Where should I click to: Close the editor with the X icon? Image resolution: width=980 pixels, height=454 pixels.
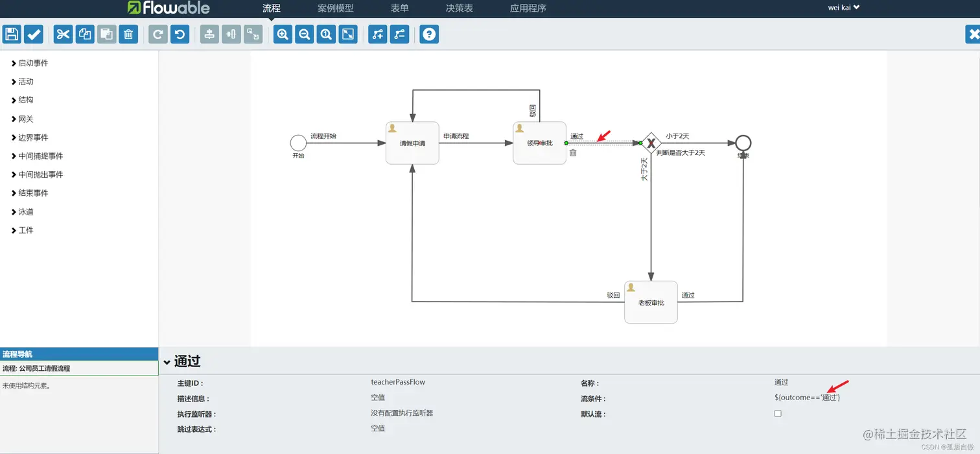tap(974, 34)
